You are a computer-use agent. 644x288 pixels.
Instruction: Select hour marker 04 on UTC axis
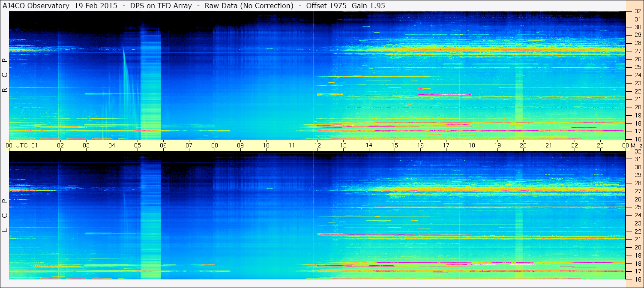pyautogui.click(x=112, y=145)
